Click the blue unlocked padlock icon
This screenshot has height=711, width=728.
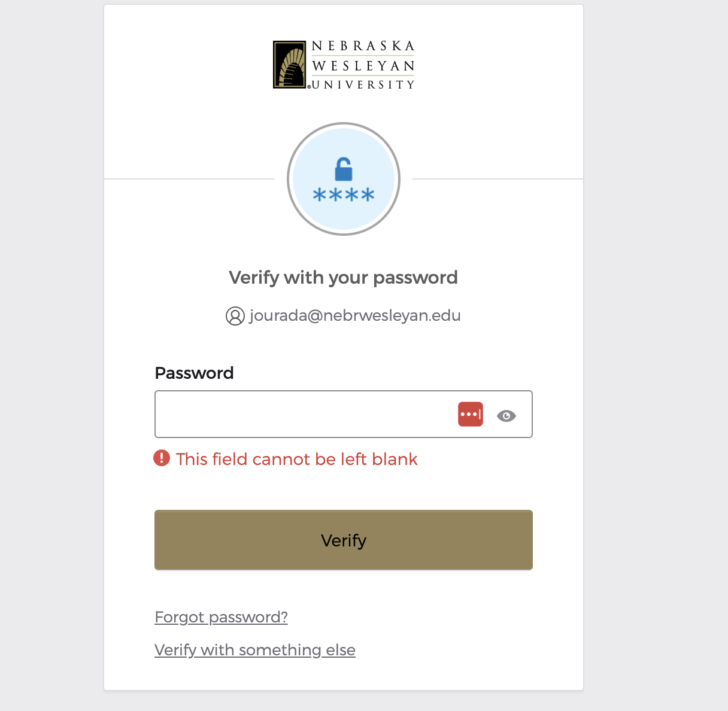click(x=344, y=169)
